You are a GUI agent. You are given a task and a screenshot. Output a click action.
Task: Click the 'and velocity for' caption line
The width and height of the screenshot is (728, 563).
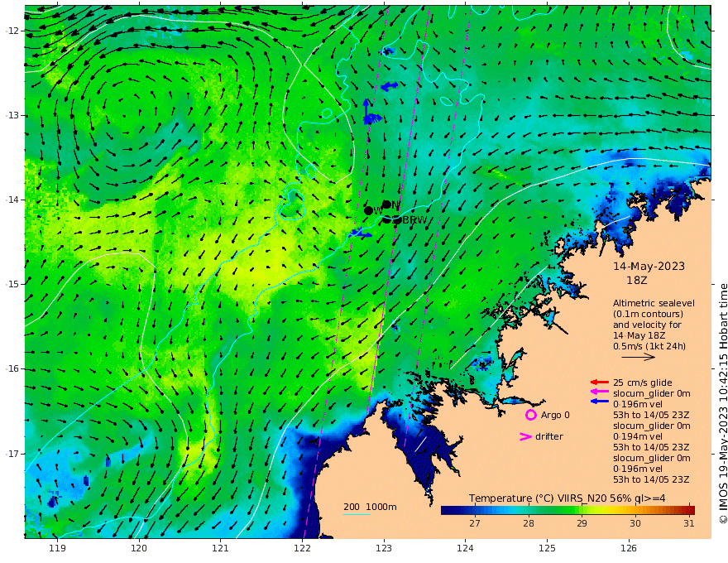(647, 325)
